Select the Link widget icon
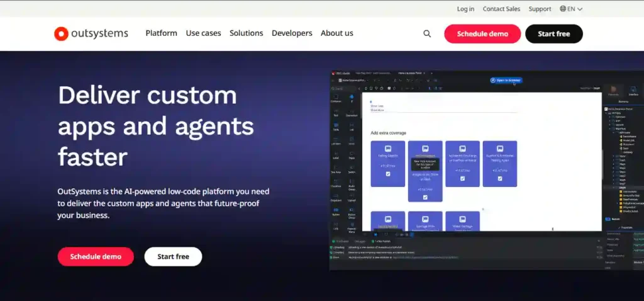 pos(336,224)
